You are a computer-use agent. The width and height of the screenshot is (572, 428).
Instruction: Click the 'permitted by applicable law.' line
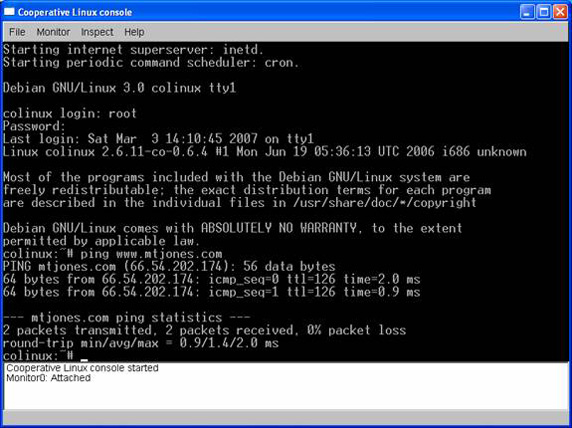point(101,241)
